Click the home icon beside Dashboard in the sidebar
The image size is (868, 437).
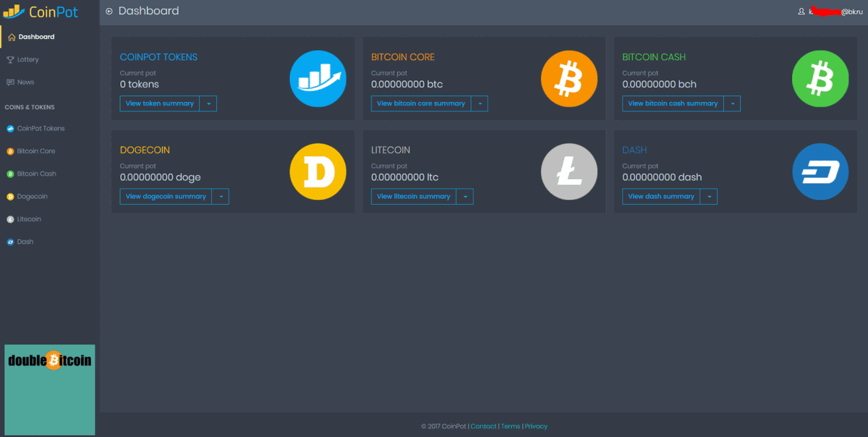[x=12, y=37]
